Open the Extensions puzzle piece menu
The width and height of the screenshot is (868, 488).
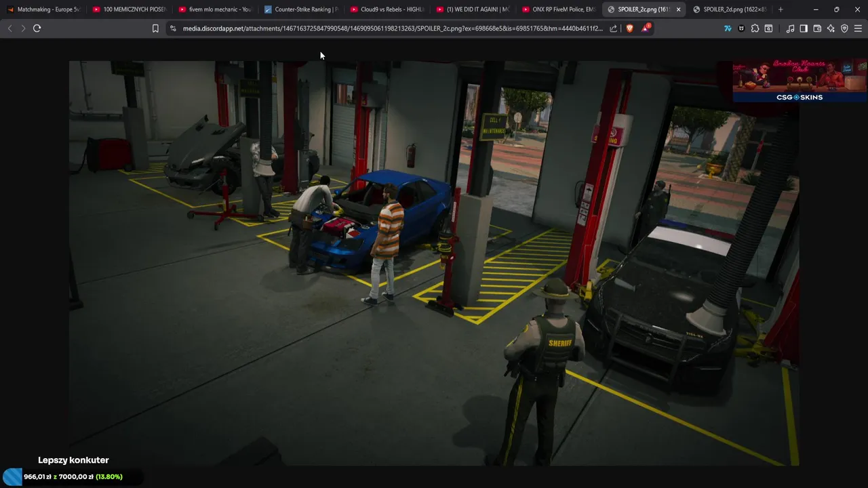[755, 28]
